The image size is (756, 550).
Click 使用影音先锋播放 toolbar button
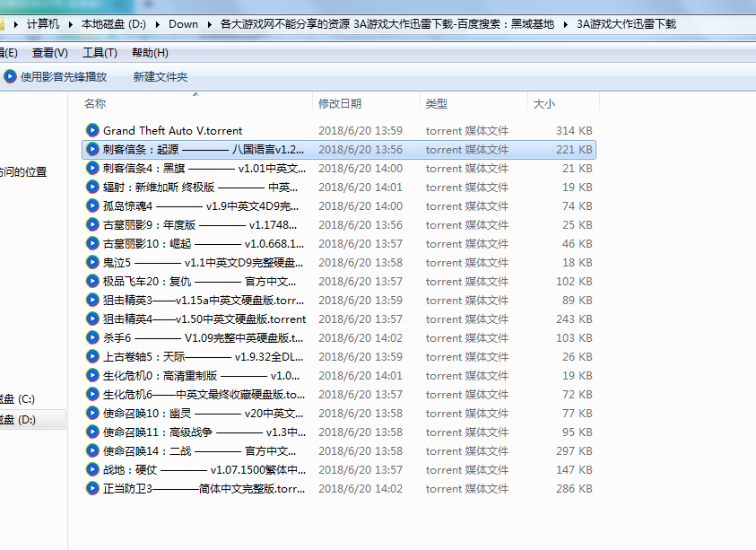55,76
